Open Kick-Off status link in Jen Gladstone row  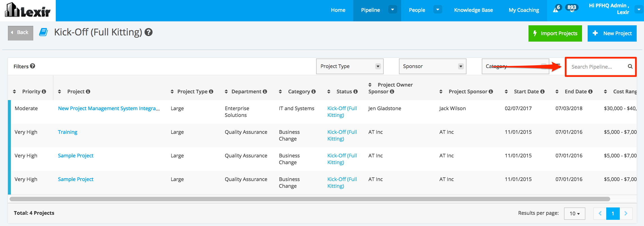(x=342, y=112)
